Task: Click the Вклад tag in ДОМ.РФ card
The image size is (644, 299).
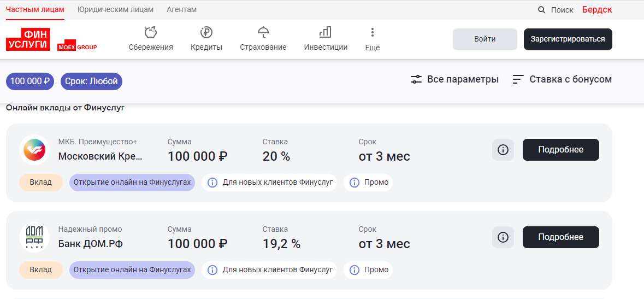Action: click(41, 270)
